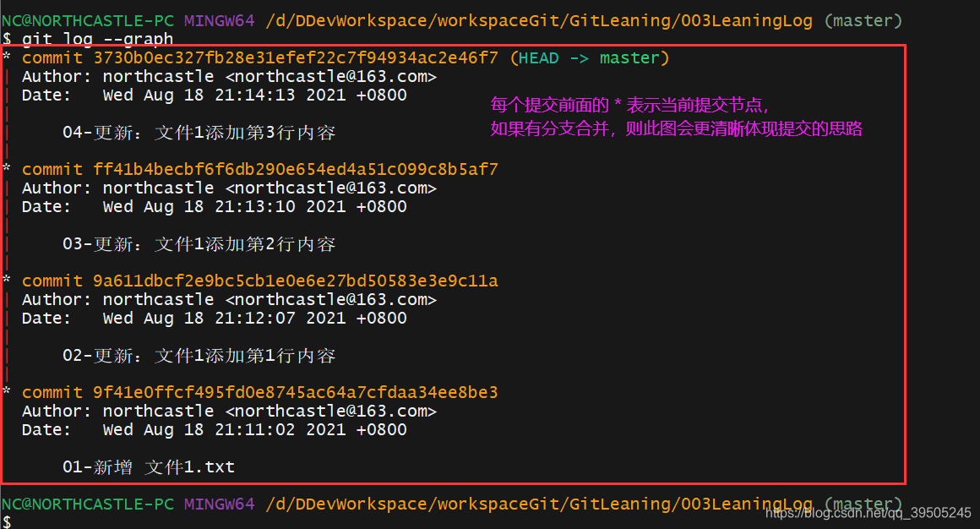The width and height of the screenshot is (980, 529).
Task: Click the "git log --graph" command text
Action: point(97,39)
